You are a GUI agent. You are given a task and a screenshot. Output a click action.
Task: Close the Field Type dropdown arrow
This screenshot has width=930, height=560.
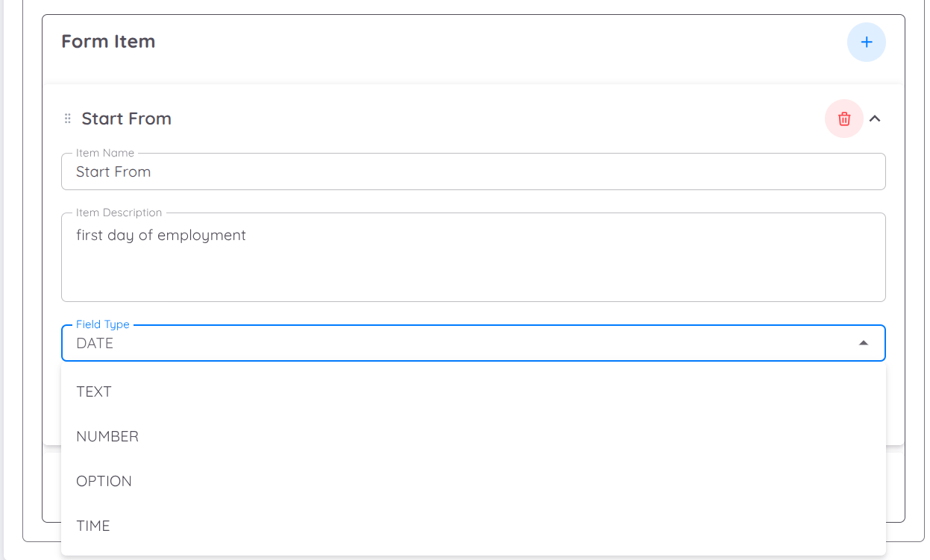pos(864,343)
